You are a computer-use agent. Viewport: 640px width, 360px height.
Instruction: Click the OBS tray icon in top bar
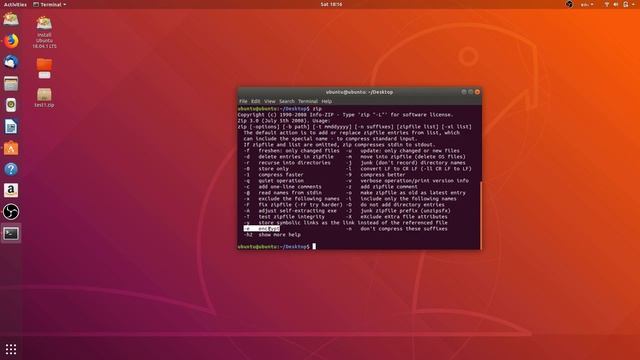tap(569, 4)
